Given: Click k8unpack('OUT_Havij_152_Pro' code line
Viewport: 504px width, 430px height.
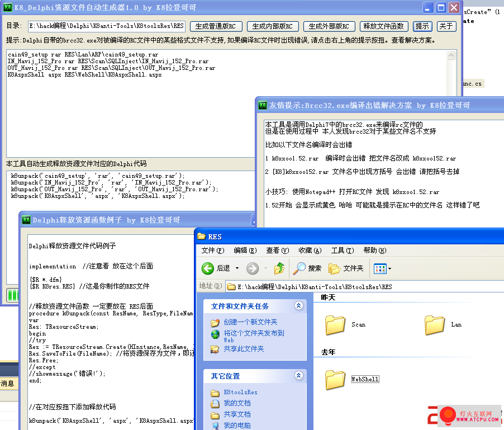Looking at the screenshot, I should (x=115, y=190).
